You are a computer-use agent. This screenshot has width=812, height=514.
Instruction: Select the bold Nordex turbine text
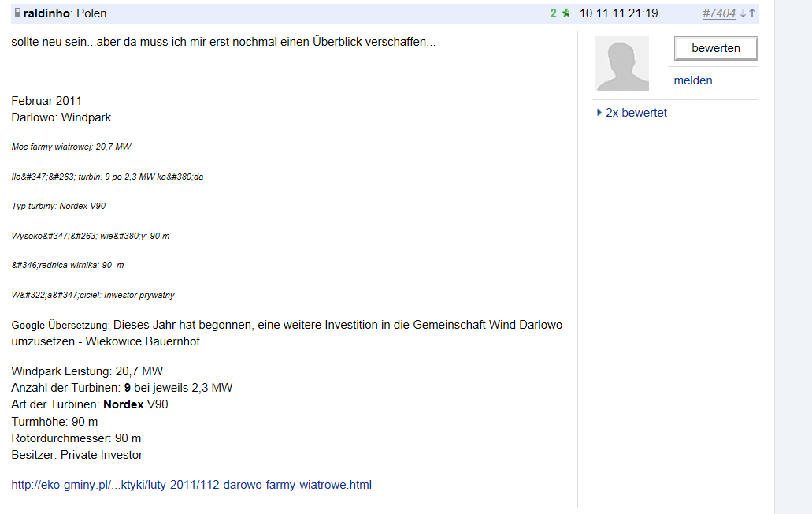click(124, 404)
